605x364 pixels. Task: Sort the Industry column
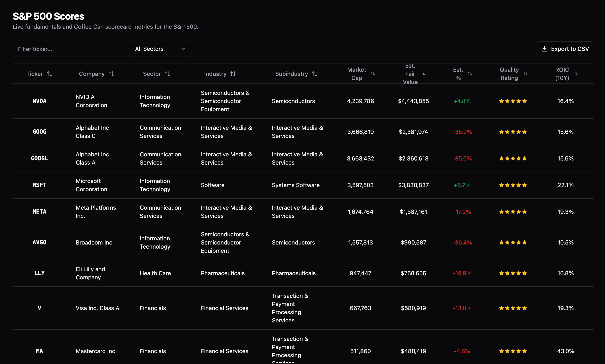[x=233, y=74]
